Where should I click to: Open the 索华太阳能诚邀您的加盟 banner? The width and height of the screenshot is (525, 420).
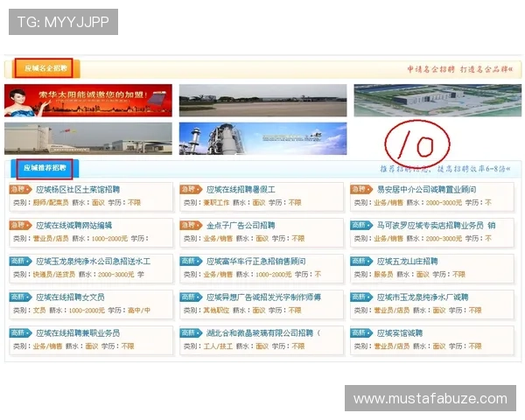[x=88, y=101]
